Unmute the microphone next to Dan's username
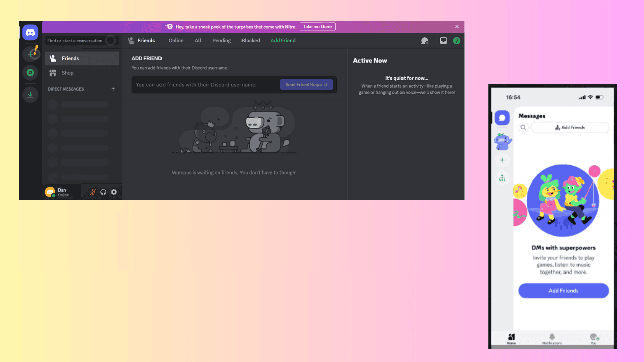Viewport: 644px width, 362px height. point(92,192)
